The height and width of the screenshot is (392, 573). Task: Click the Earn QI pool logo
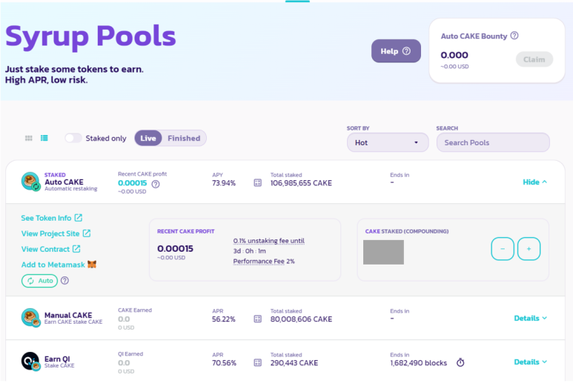(x=30, y=362)
